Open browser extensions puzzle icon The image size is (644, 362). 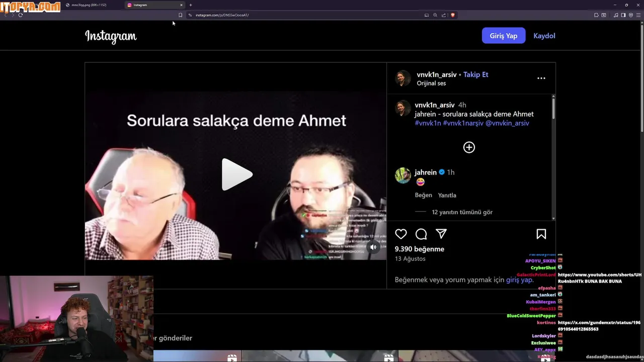point(596,15)
